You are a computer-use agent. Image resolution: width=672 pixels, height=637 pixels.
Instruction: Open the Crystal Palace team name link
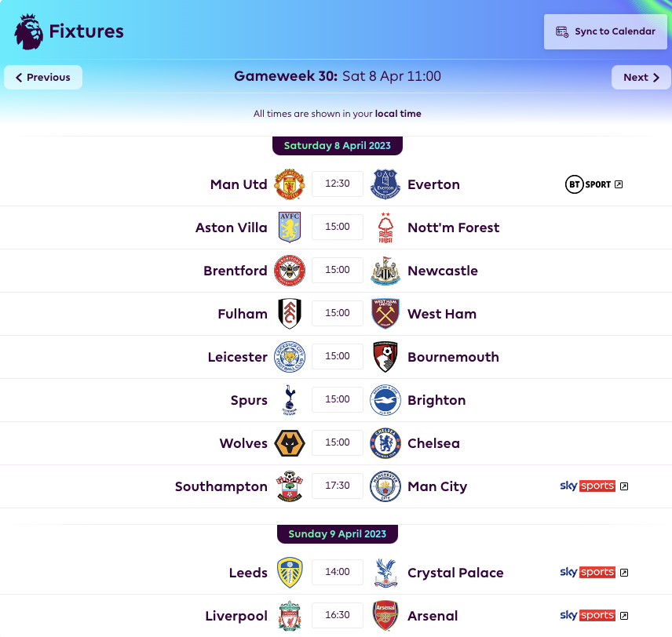[x=455, y=573]
